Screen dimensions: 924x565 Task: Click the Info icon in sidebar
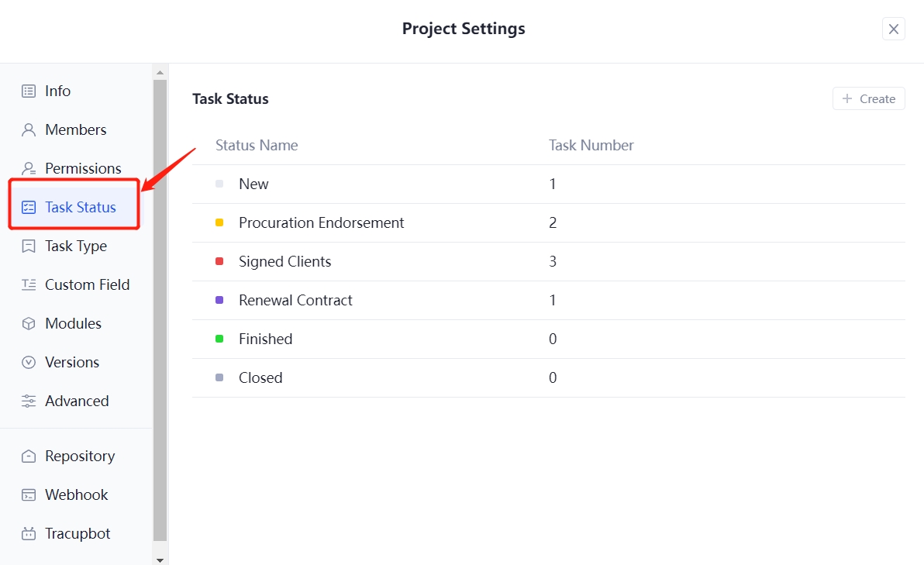[29, 91]
